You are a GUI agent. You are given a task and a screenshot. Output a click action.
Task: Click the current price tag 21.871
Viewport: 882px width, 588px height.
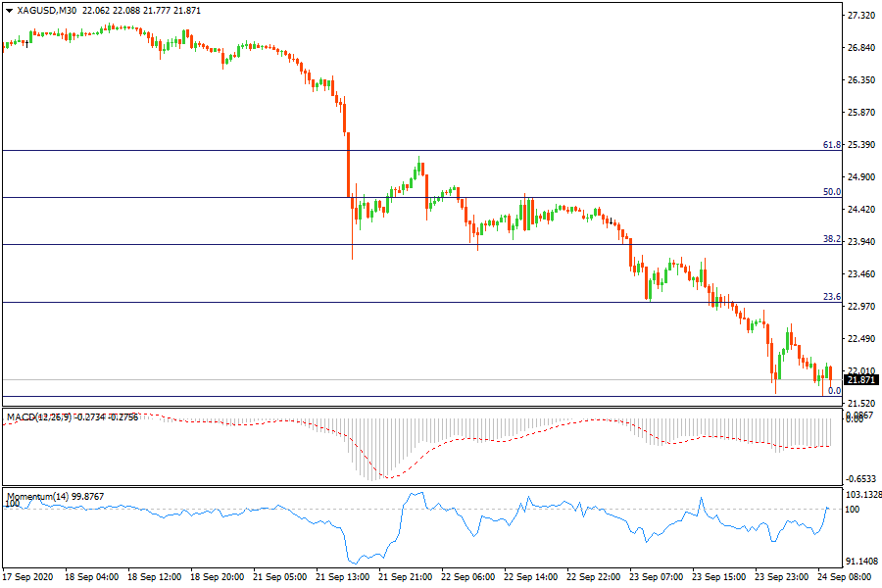[861, 380]
